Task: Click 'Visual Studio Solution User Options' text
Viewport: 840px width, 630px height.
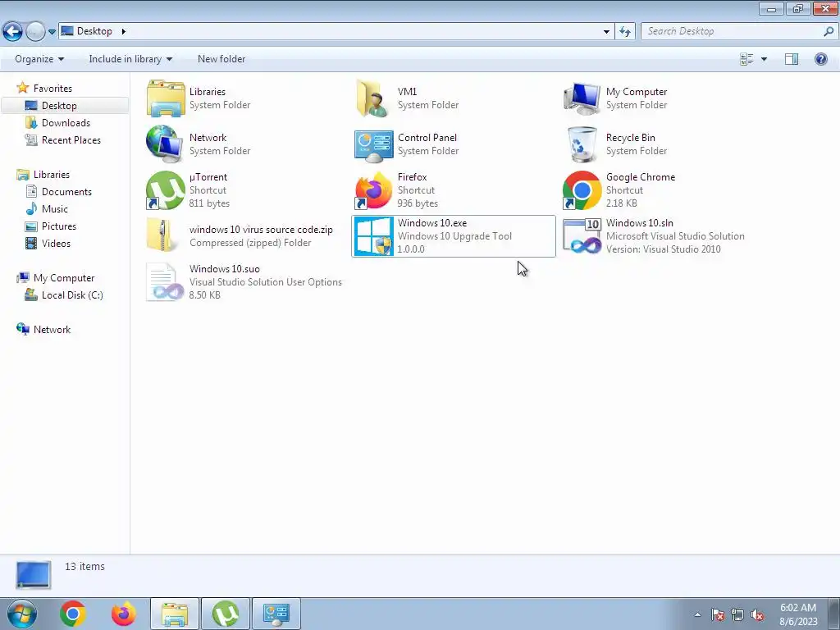Action: click(266, 282)
